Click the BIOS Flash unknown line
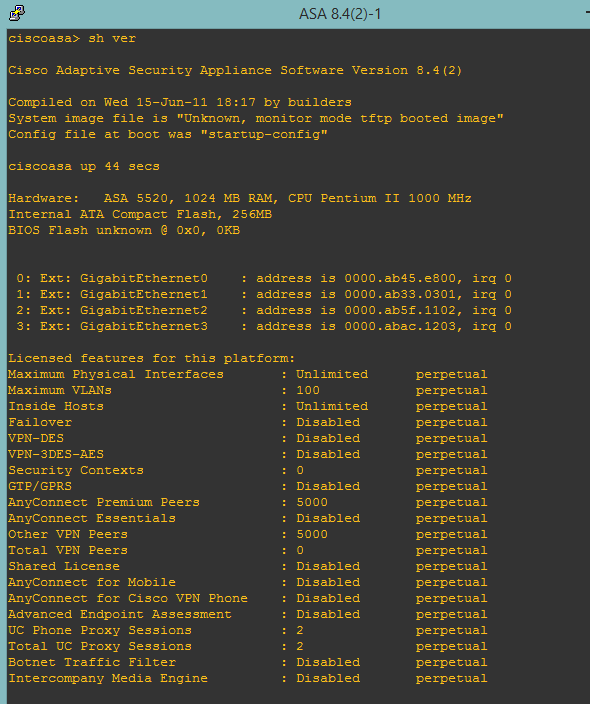590x704 pixels. point(124,230)
